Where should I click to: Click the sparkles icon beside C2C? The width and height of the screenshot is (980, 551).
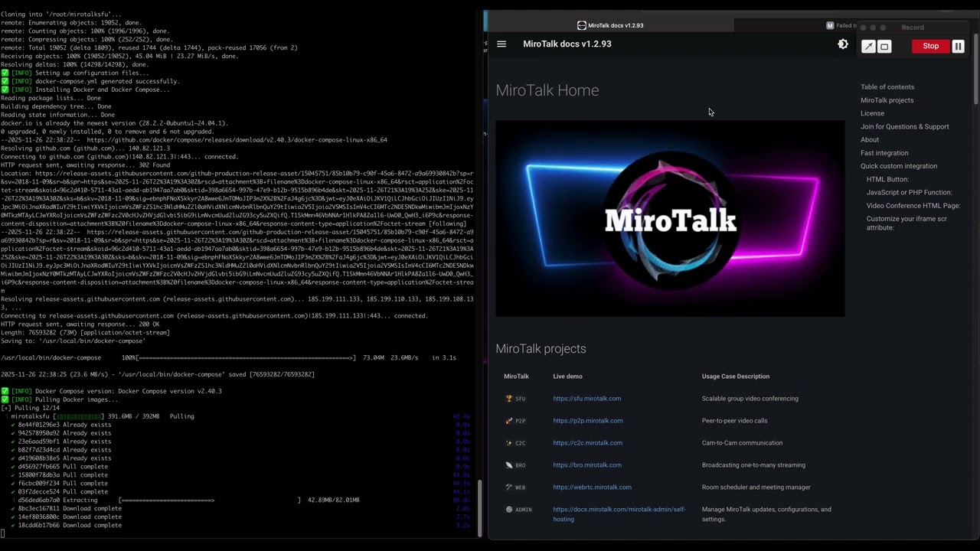coord(508,442)
